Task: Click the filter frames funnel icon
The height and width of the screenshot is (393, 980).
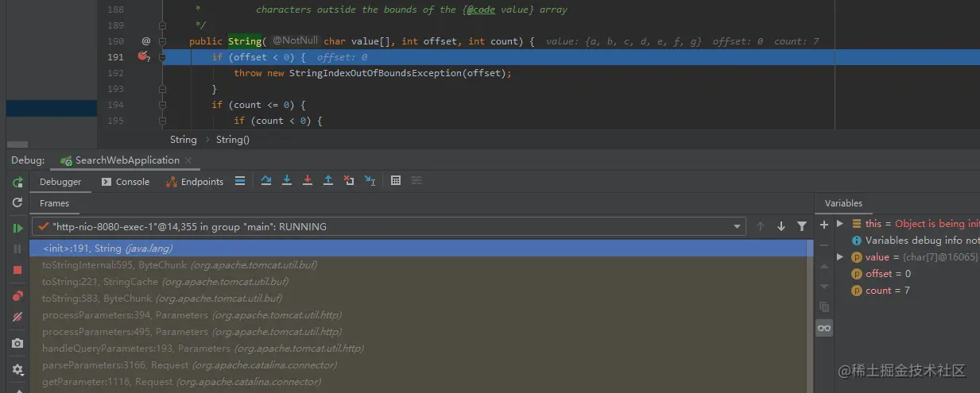Action: 802,227
